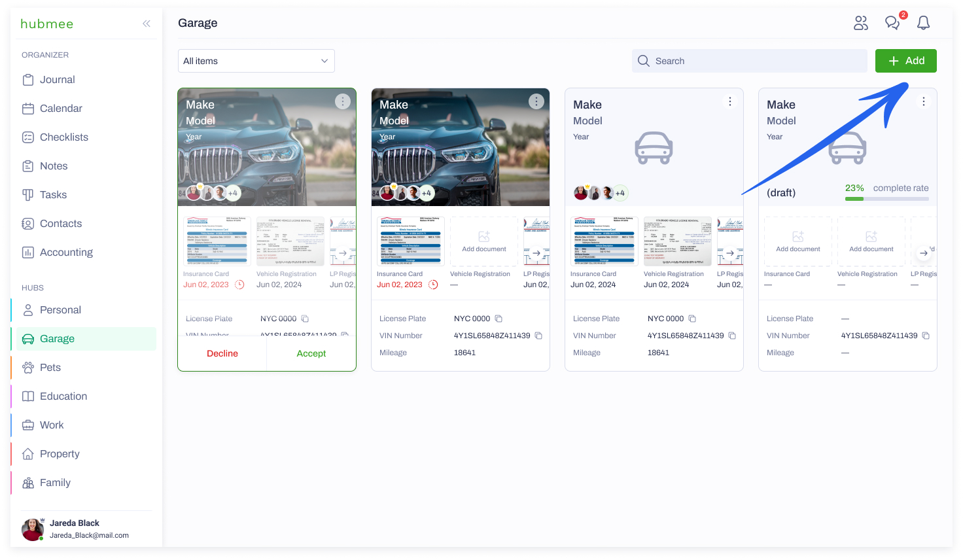The height and width of the screenshot is (560, 963).
Task: Decline the shared car card
Action: coord(222,353)
